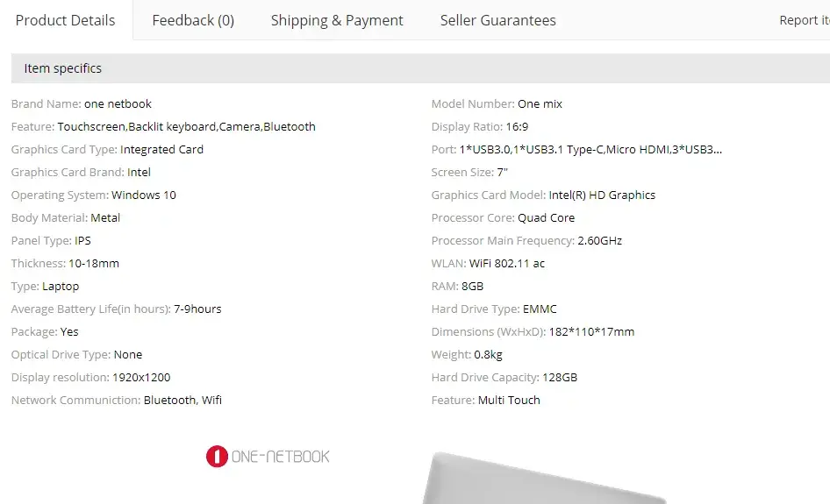The width and height of the screenshot is (830, 504).
Task: Click the Display resolution 1920x1200 value
Action: 141,377
